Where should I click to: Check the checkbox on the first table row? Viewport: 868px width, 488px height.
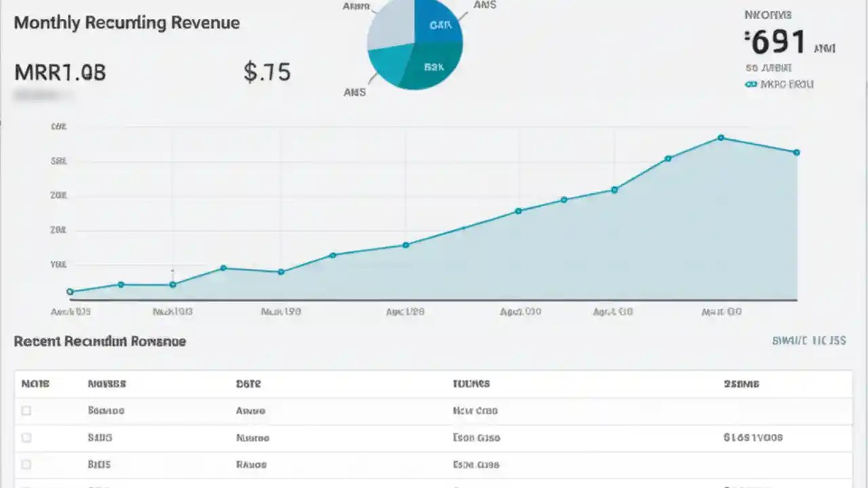[26, 410]
